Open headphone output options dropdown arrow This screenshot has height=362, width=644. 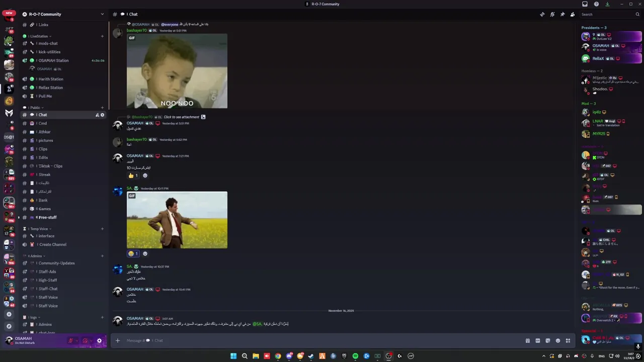[91, 340]
